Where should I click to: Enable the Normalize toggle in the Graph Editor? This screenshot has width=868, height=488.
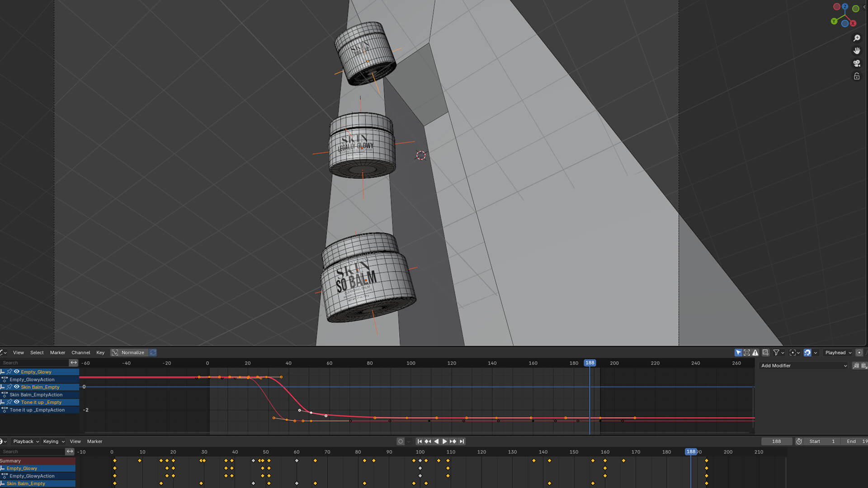coord(128,352)
